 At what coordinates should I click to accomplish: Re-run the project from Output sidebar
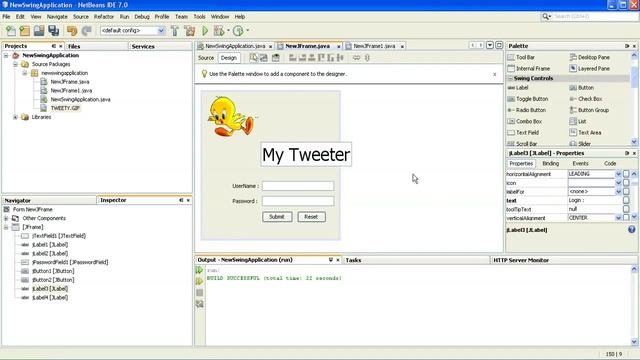click(199, 270)
